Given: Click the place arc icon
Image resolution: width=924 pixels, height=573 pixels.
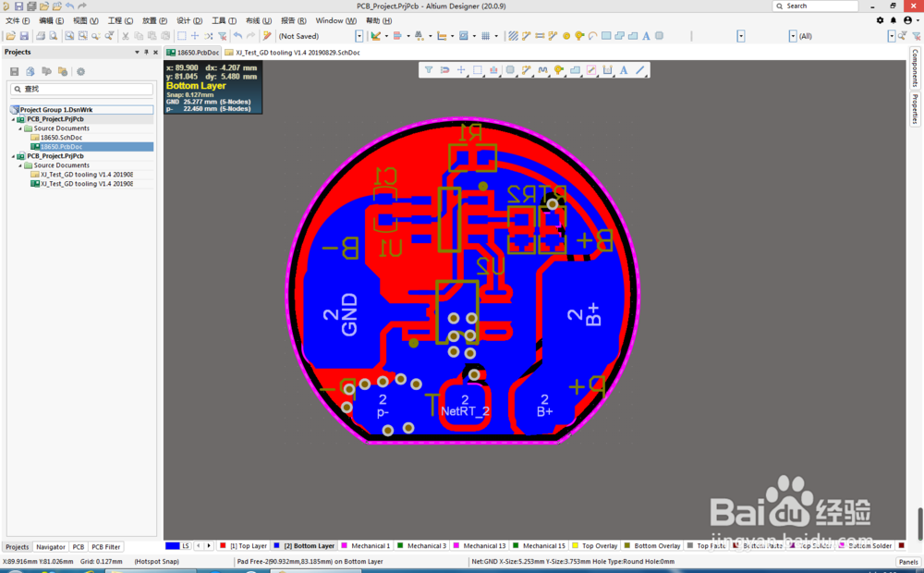Looking at the screenshot, I should 593,36.
